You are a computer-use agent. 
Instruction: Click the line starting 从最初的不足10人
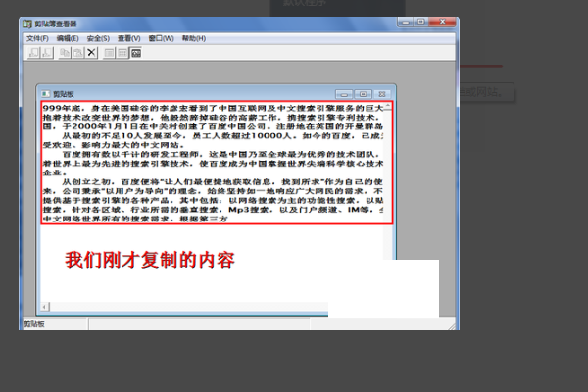pos(222,136)
